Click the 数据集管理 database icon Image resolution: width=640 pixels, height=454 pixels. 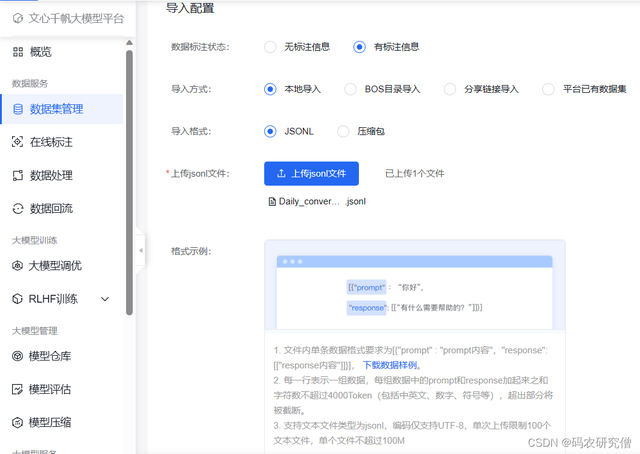click(18, 109)
